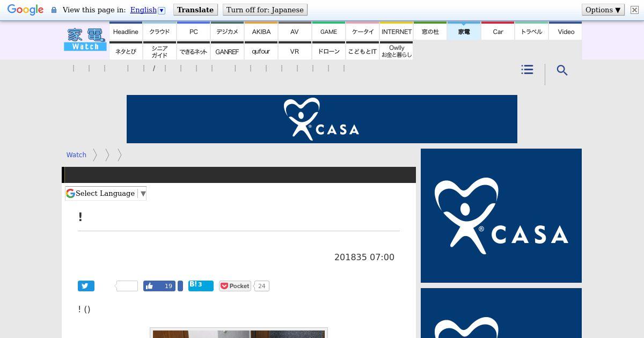Open the Owlly お金と暮らし tab

[396, 51]
